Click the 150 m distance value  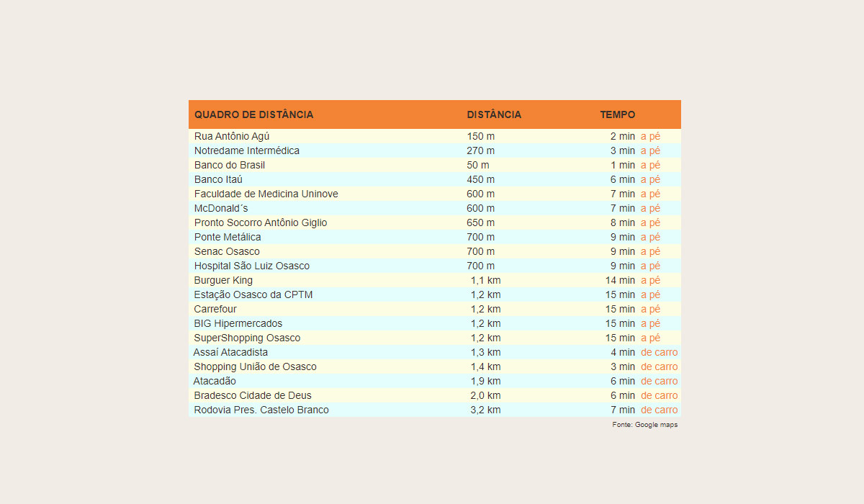[x=481, y=136]
